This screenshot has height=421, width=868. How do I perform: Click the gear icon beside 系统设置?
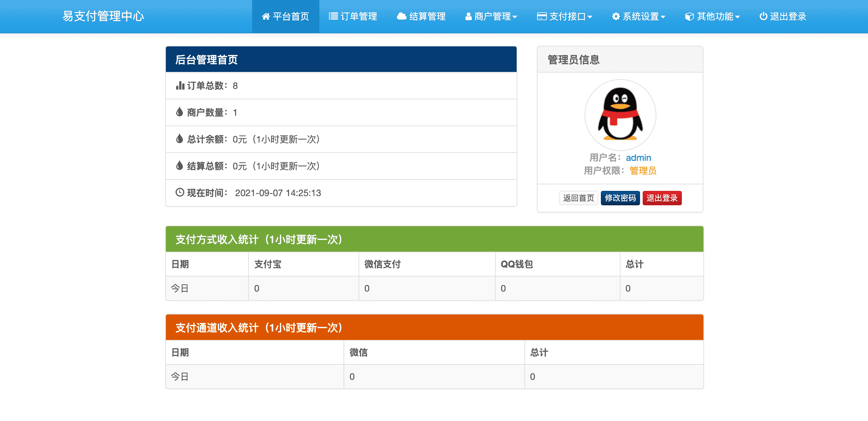pos(616,17)
